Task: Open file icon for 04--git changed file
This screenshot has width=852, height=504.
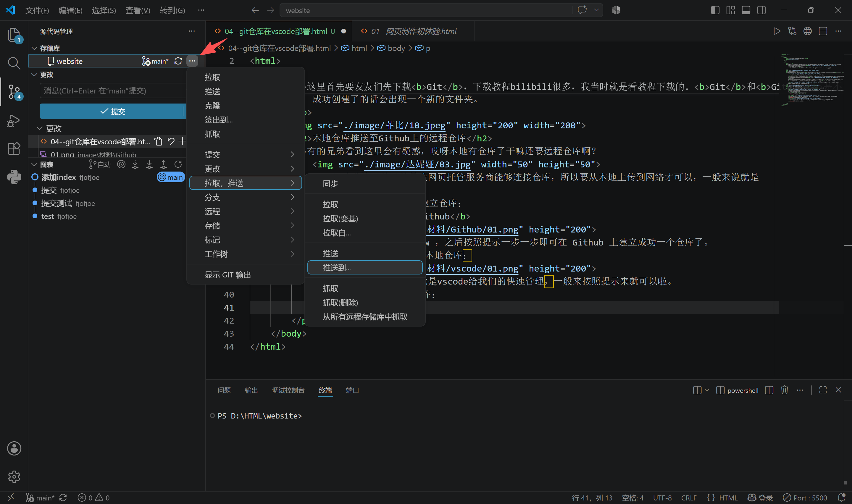Action: coord(158,141)
